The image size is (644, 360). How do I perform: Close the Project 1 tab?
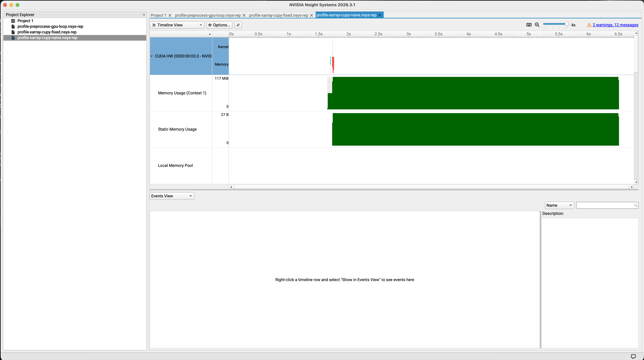170,15
